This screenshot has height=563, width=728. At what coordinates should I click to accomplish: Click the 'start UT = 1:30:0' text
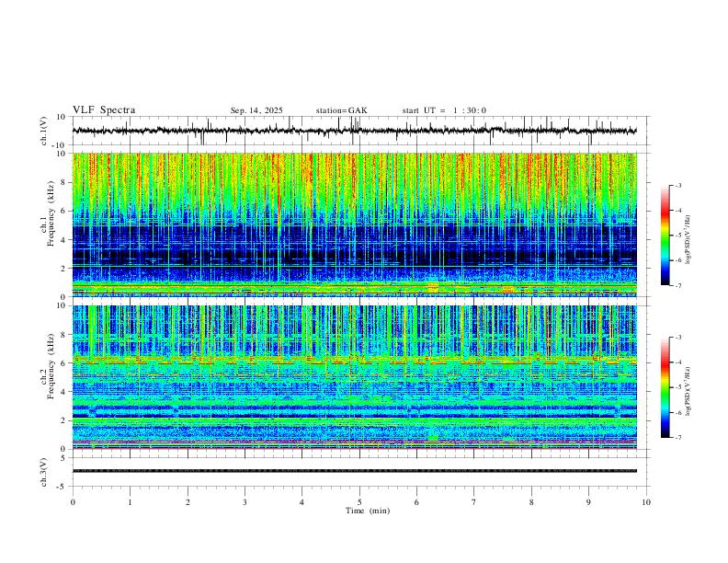(444, 110)
